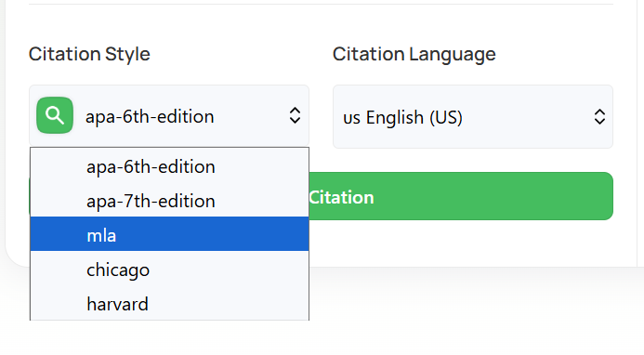Click the Citation Language up-down chevron arrows
Image resolution: width=644 pixels, height=355 pixels.
click(599, 117)
